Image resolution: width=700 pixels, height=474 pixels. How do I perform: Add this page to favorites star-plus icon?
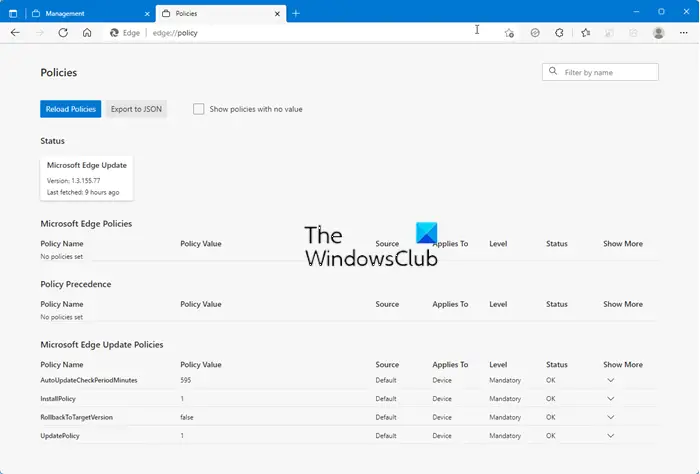[509, 33]
